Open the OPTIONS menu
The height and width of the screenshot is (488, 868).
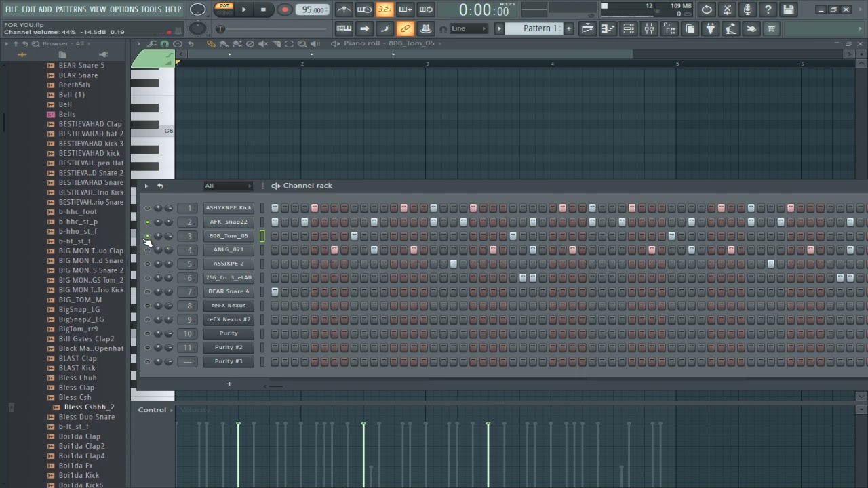(x=123, y=9)
